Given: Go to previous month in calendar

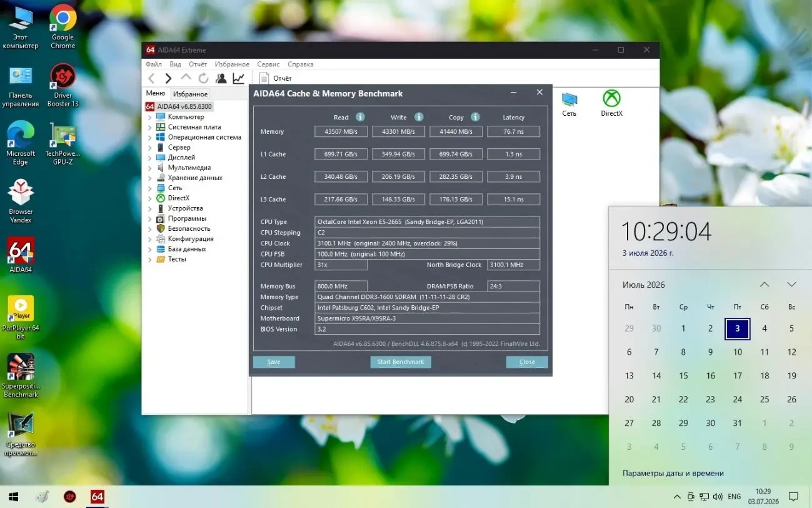Looking at the screenshot, I should tap(764, 285).
